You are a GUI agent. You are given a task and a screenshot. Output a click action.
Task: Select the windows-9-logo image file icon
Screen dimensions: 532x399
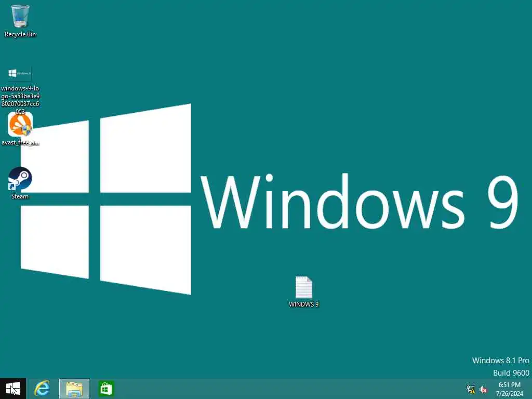[x=20, y=73]
